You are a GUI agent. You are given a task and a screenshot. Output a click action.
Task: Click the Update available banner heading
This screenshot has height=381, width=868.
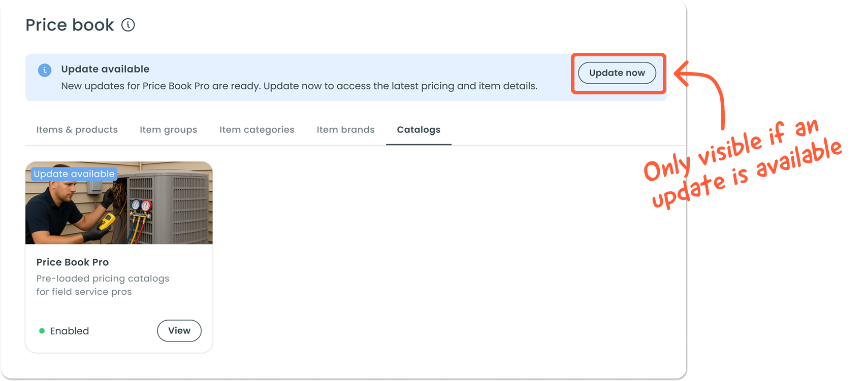pyautogui.click(x=105, y=69)
